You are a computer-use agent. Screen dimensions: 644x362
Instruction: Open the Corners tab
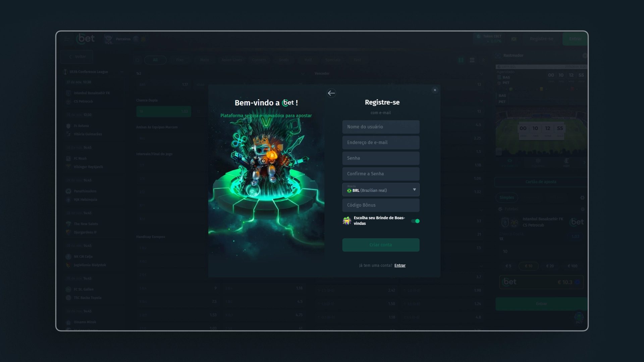pos(259,60)
